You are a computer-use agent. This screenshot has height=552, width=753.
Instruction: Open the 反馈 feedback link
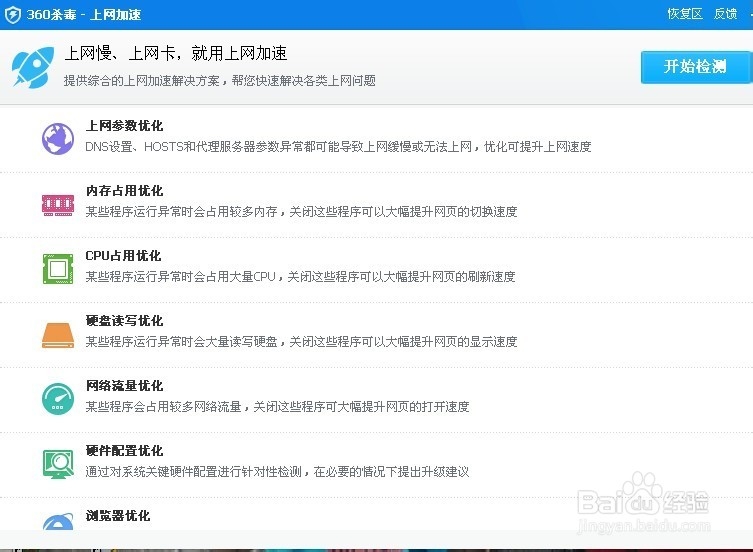(x=725, y=14)
